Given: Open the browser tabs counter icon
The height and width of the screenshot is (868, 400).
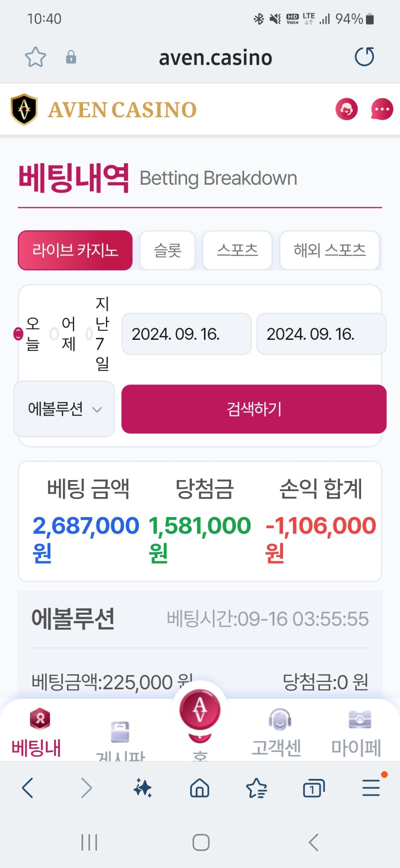Looking at the screenshot, I should (x=313, y=788).
